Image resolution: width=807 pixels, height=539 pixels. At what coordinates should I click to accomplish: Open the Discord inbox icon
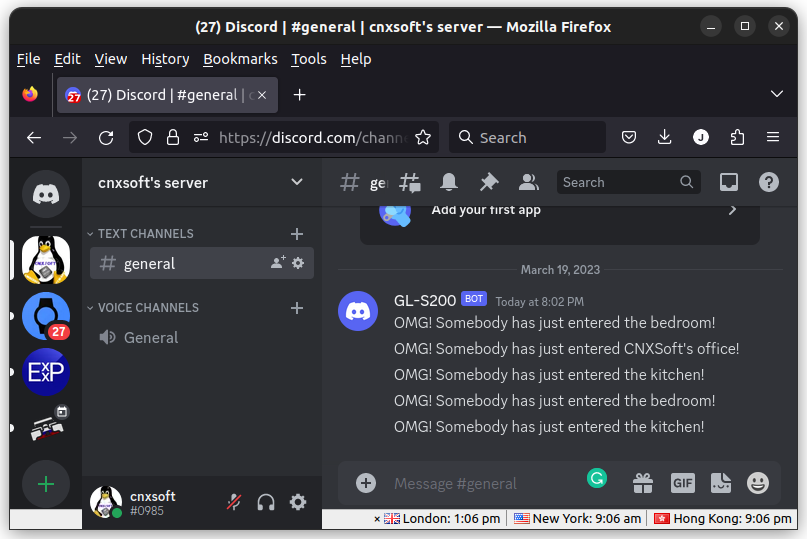[x=729, y=182]
